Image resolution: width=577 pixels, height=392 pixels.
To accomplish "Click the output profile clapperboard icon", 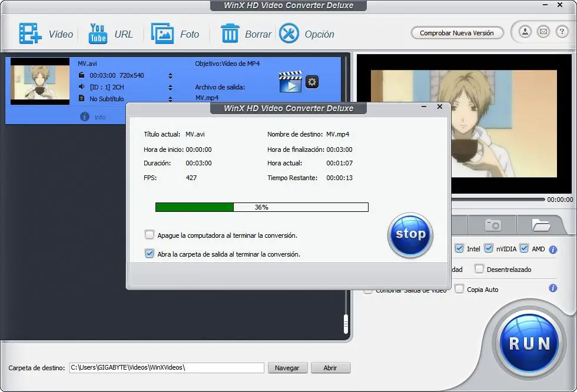I will pyautogui.click(x=290, y=81).
